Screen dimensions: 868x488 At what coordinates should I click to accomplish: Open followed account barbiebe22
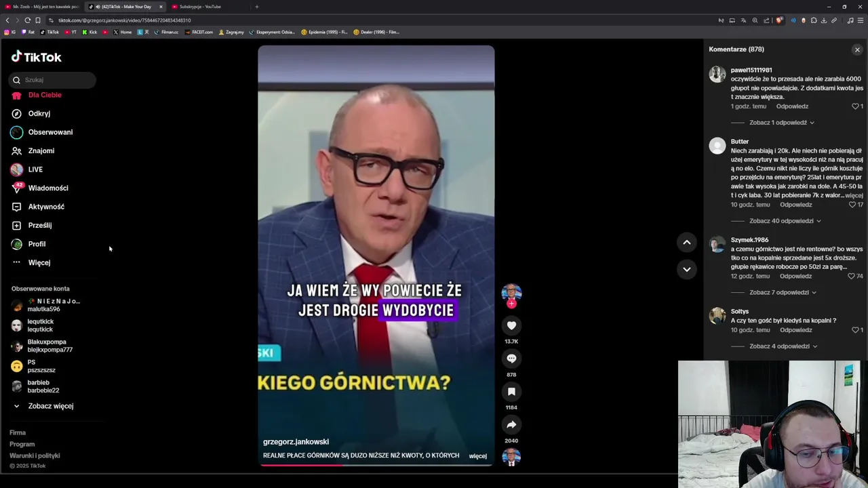coord(35,386)
